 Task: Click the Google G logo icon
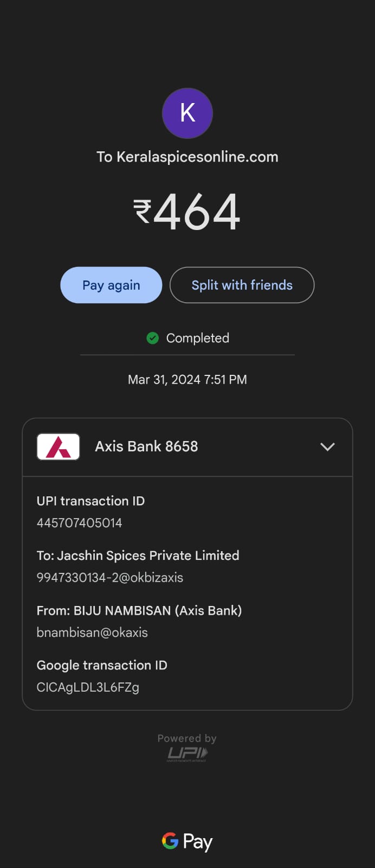pyautogui.click(x=170, y=841)
